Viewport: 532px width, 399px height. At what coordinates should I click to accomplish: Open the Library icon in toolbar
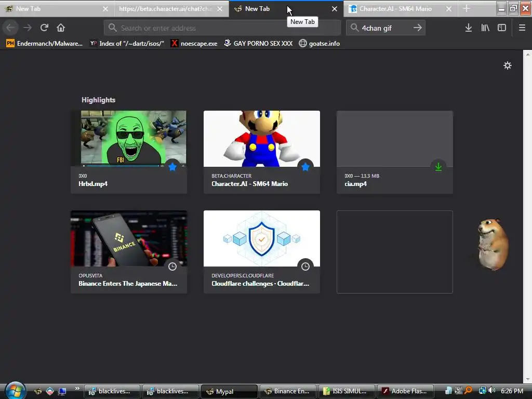(485, 28)
